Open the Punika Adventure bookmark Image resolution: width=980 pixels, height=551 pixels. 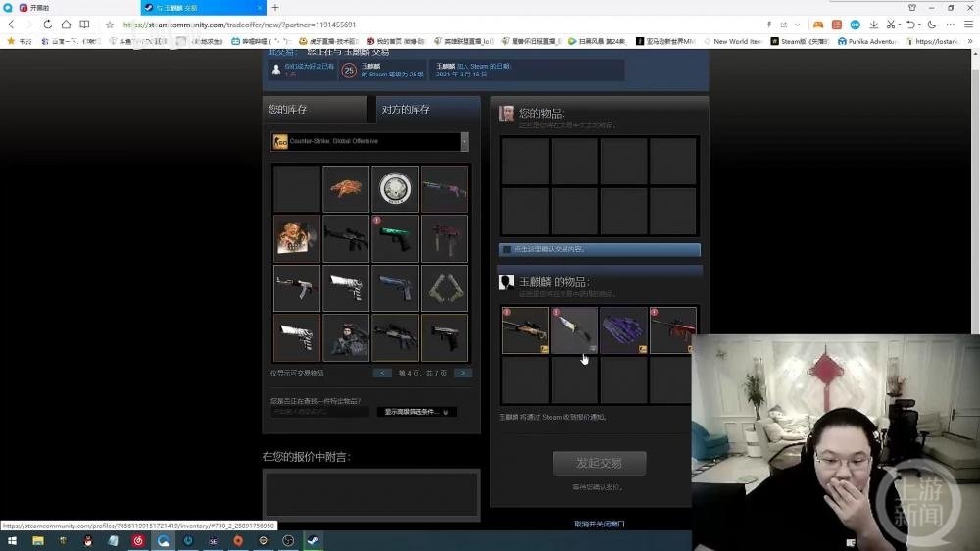coord(867,41)
